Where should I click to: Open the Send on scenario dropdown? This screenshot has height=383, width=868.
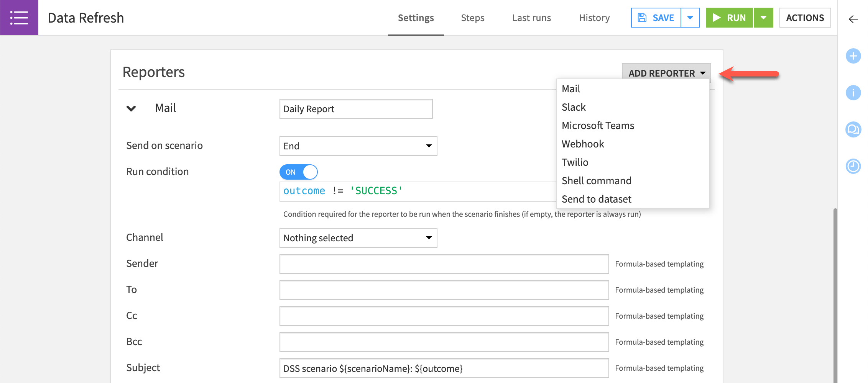pos(358,146)
